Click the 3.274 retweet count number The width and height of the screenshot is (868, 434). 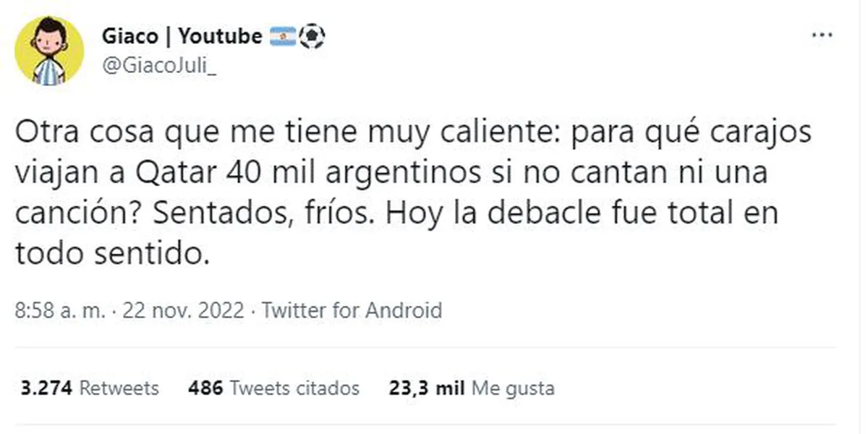46,388
